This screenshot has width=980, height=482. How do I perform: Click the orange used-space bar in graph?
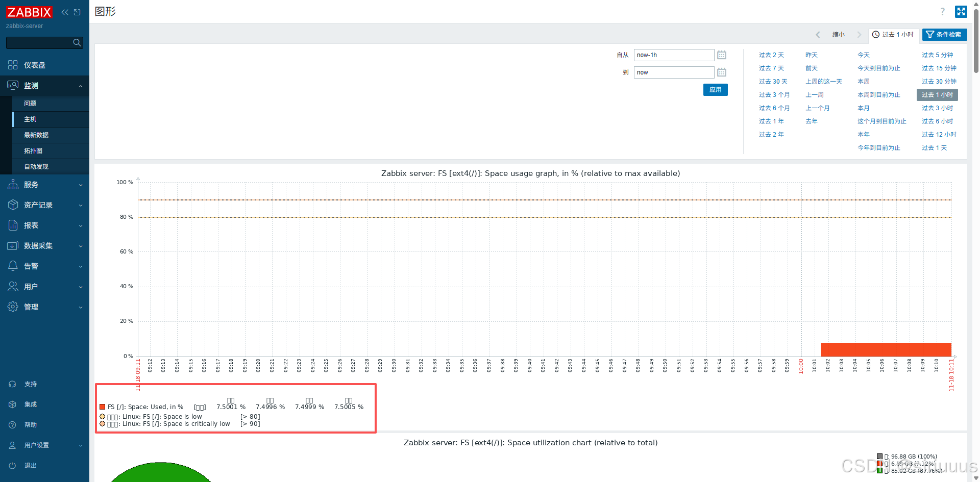(886, 349)
